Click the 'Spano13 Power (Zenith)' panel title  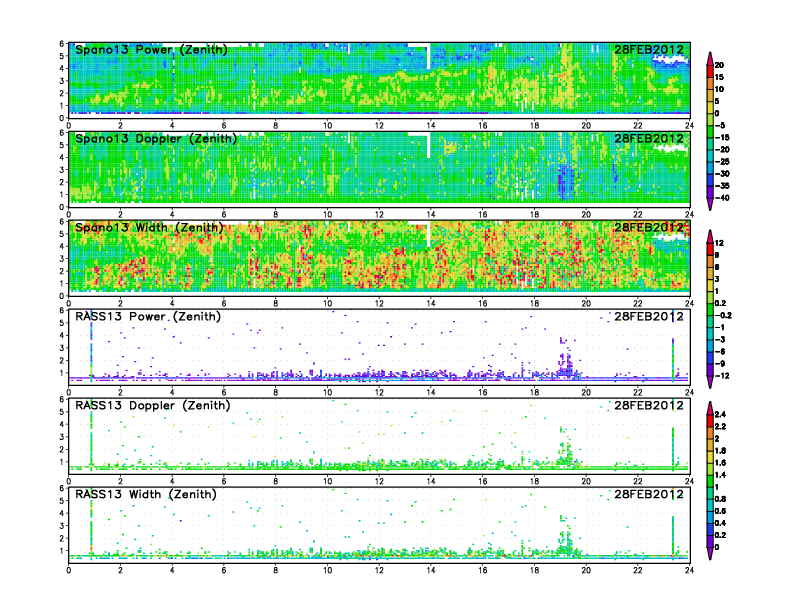pos(151,50)
